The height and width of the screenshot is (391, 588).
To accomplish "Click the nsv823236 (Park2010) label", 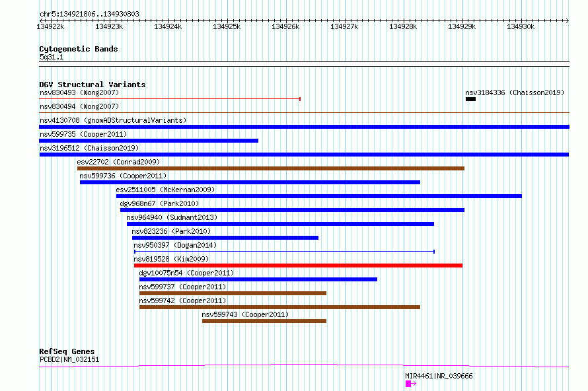I will pyautogui.click(x=171, y=231).
